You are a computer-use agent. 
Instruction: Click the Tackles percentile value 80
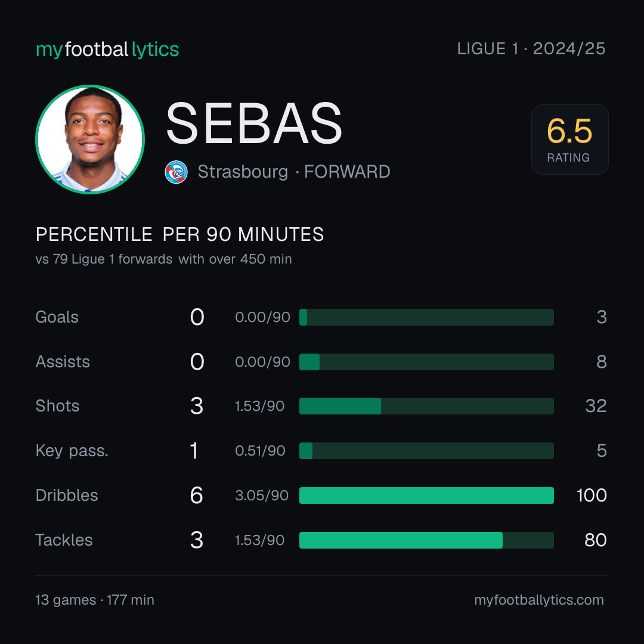tap(596, 540)
